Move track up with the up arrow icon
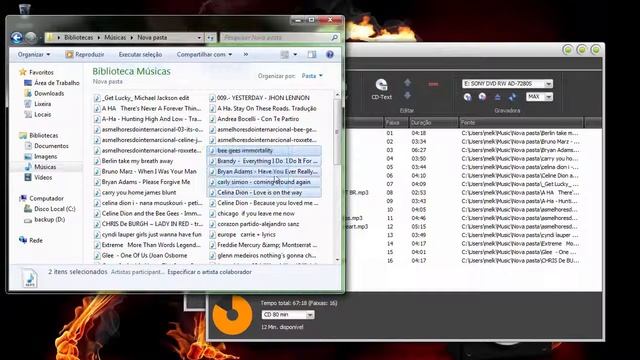The height and width of the screenshot is (360, 640). pos(407,83)
